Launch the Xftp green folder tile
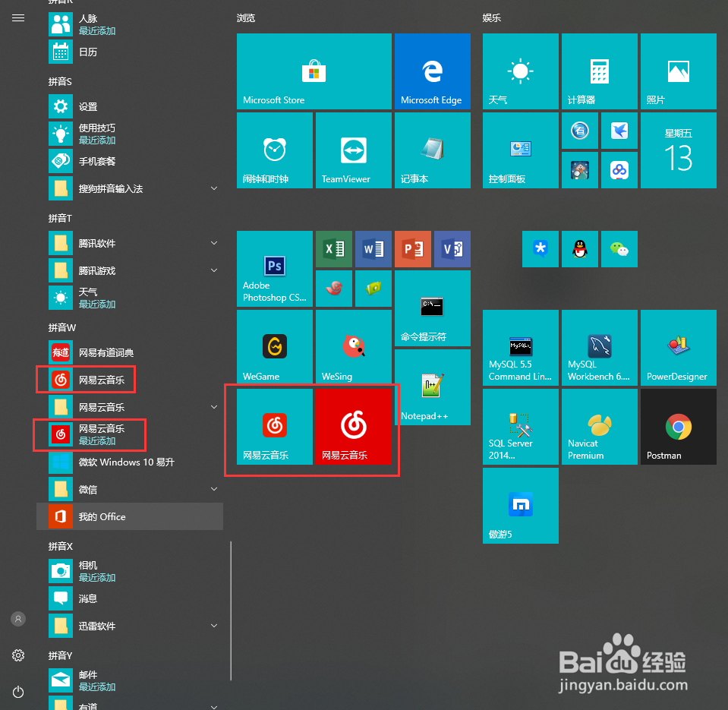Viewport: 728px width, 710px height. 373,289
